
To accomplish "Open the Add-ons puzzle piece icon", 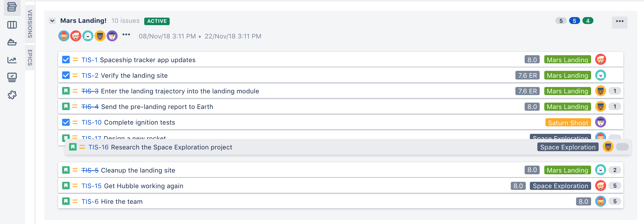I will 12,95.
